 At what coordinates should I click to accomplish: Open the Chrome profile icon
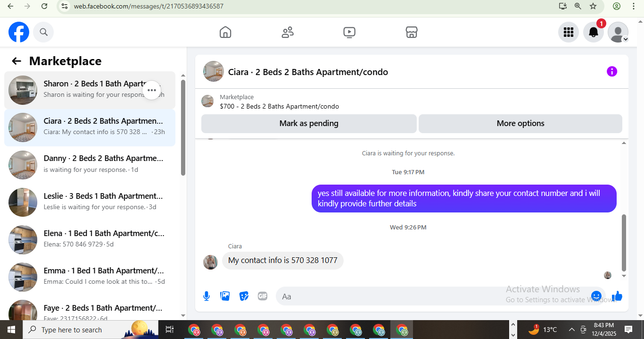click(617, 6)
